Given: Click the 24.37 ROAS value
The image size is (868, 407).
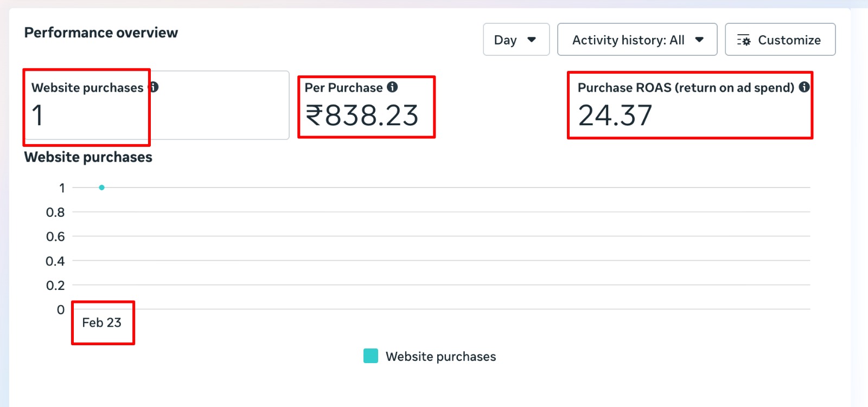Looking at the screenshot, I should [x=615, y=115].
